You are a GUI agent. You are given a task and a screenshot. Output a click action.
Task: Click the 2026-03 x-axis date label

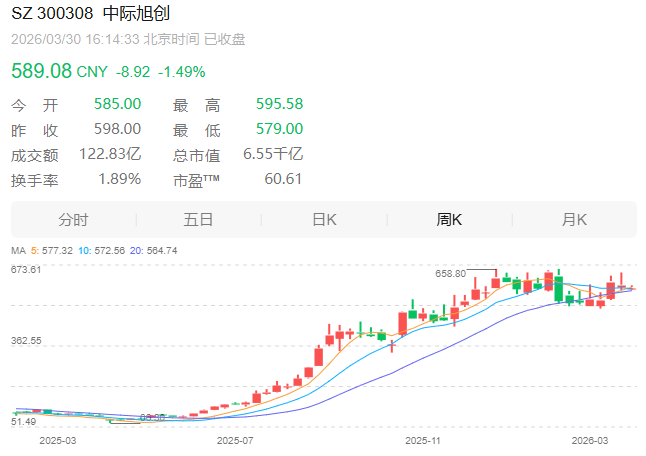click(x=590, y=441)
